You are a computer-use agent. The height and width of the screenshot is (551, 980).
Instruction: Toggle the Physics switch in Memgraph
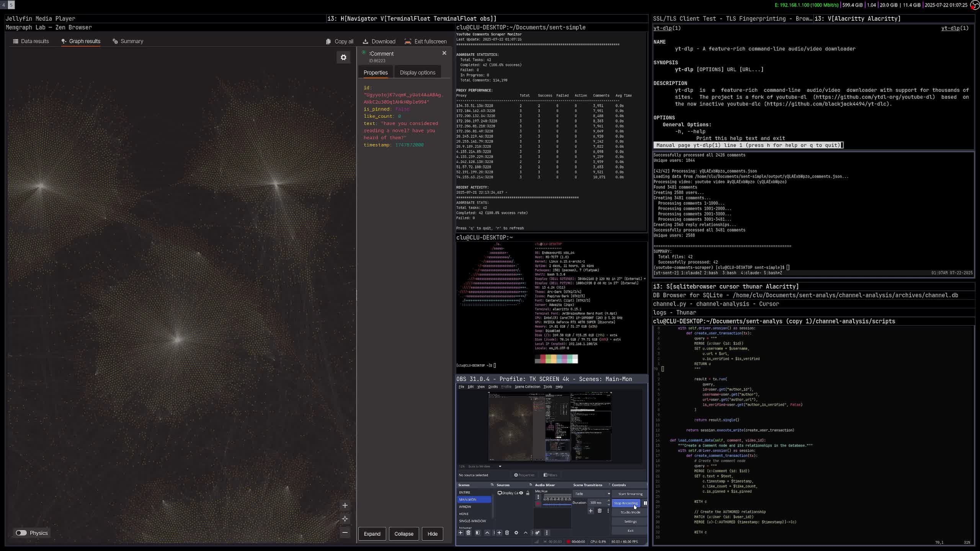21,533
